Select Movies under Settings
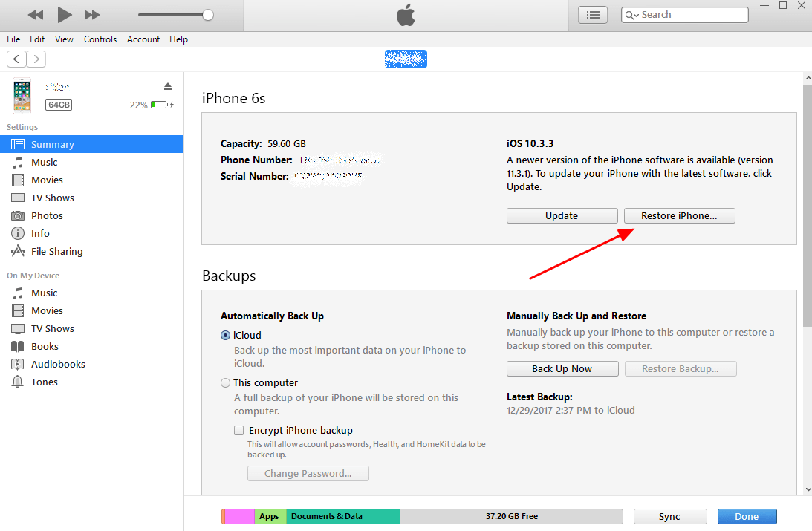Viewport: 812px width, 531px height. pyautogui.click(x=91, y=180)
